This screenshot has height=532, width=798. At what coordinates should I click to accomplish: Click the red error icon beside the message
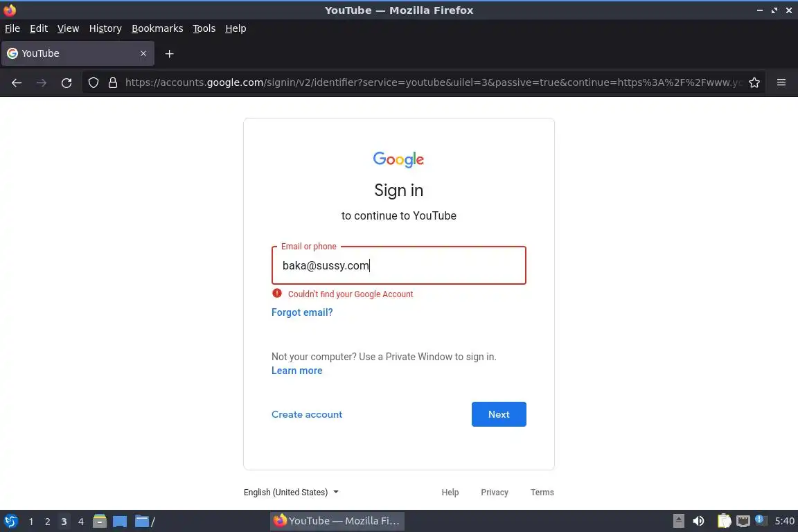click(277, 293)
